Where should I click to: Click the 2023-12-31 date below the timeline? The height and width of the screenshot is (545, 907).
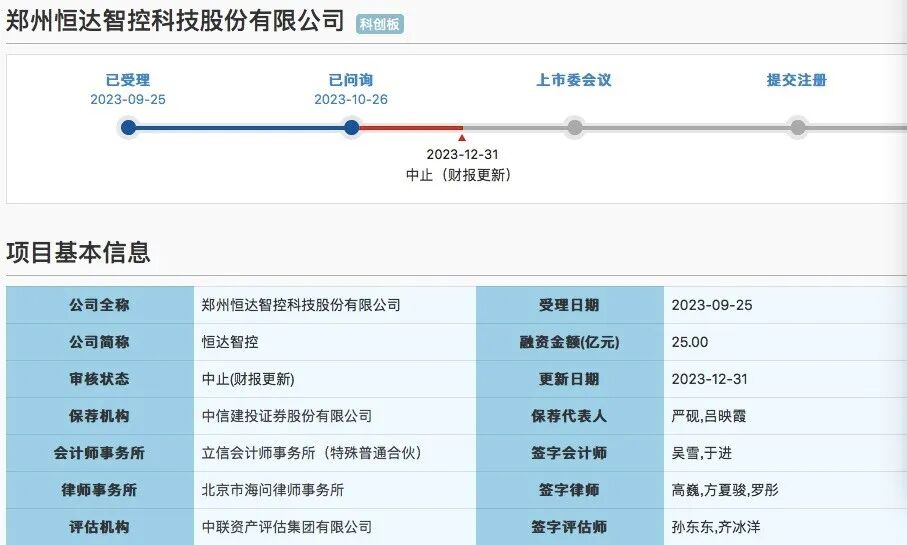462,154
